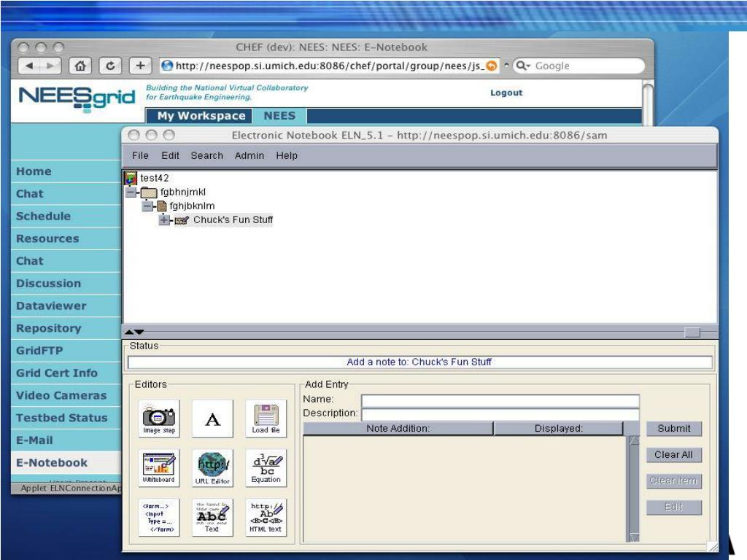747x560 pixels.
Task: Click the Displayed column header
Action: coord(558,429)
